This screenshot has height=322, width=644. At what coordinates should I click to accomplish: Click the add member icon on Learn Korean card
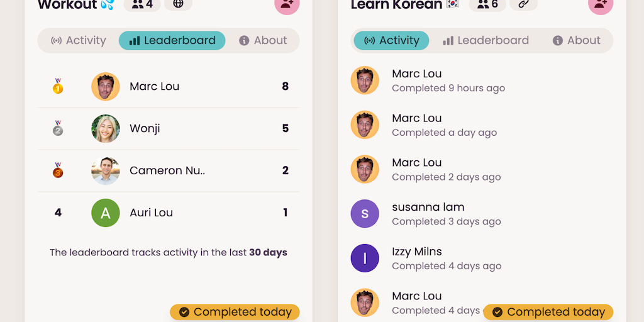(x=600, y=4)
